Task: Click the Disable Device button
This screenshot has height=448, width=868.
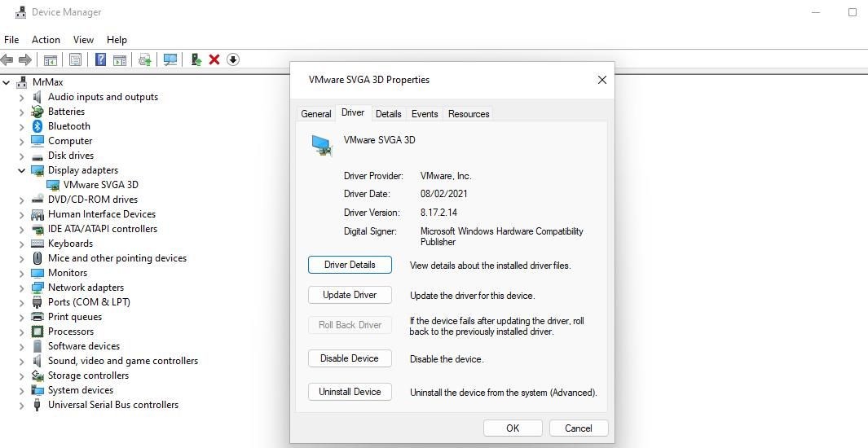Action: point(350,358)
